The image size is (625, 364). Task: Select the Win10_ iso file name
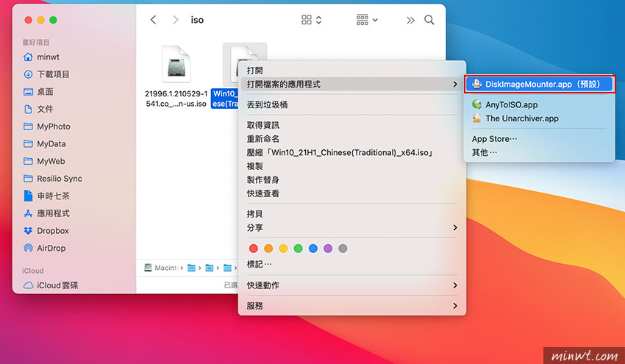pos(225,99)
